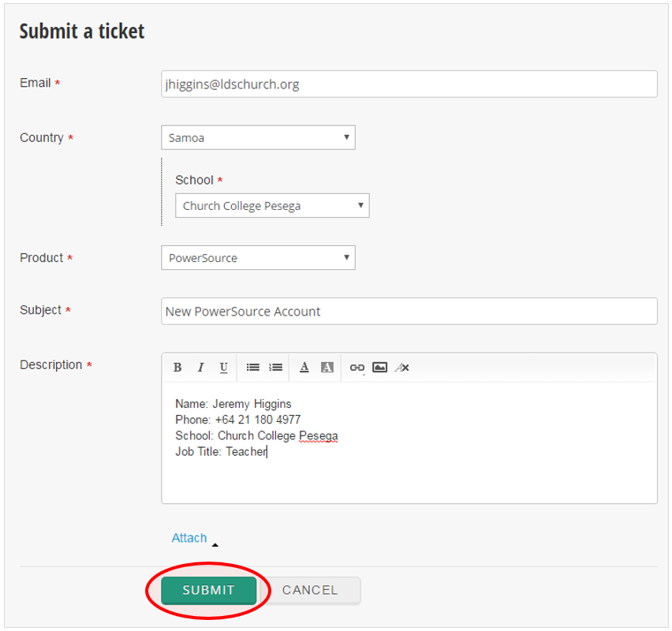Insert an image using the picture icon
672x631 pixels.
tap(379, 368)
